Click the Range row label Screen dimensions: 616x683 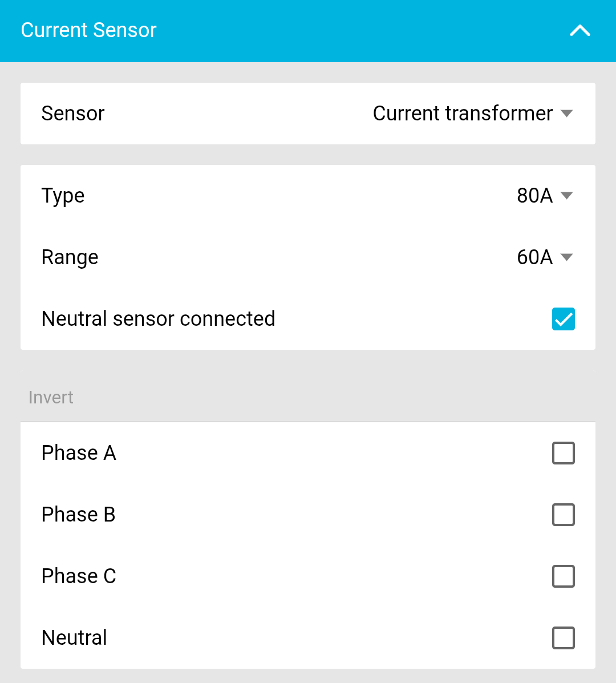tap(70, 257)
